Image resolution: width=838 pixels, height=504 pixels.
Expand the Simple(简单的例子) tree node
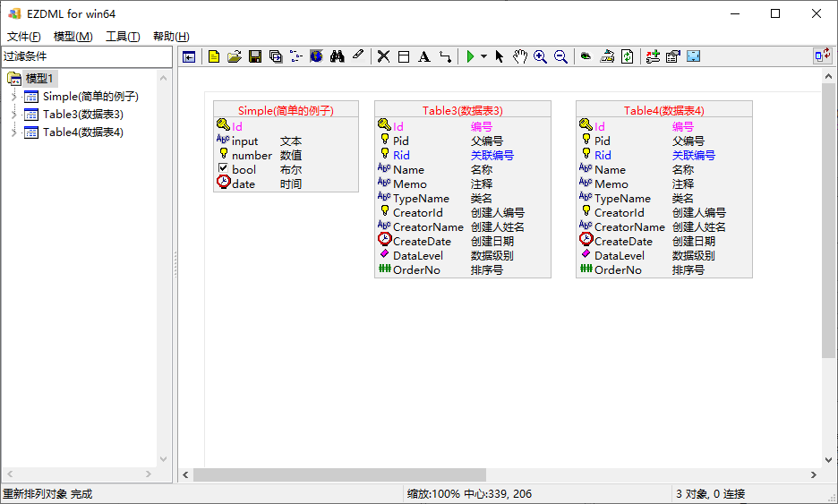point(14,96)
